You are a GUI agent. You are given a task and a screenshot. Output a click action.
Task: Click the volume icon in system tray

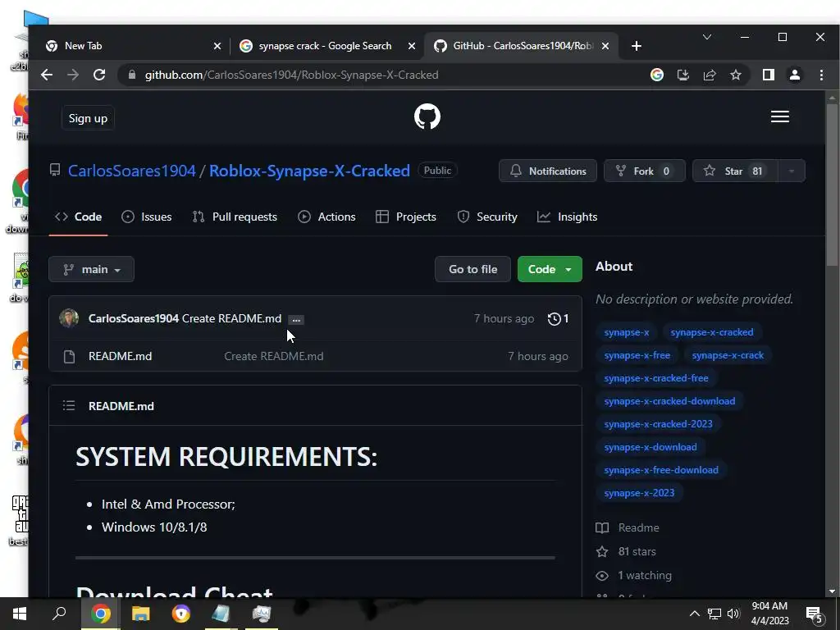pos(733,614)
